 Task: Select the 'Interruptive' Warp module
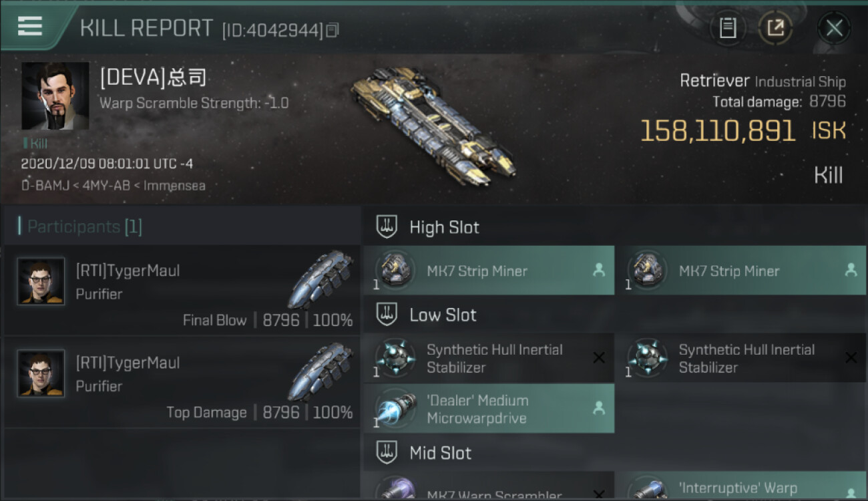[x=740, y=487]
